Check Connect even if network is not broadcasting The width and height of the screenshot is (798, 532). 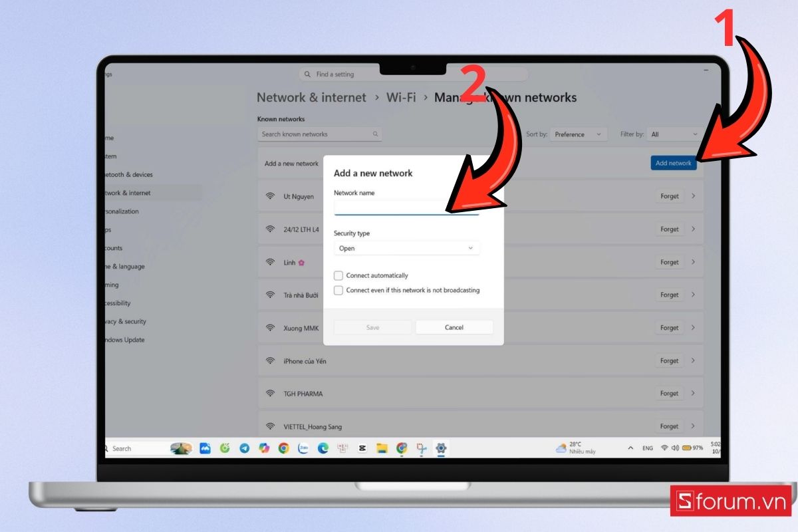338,290
